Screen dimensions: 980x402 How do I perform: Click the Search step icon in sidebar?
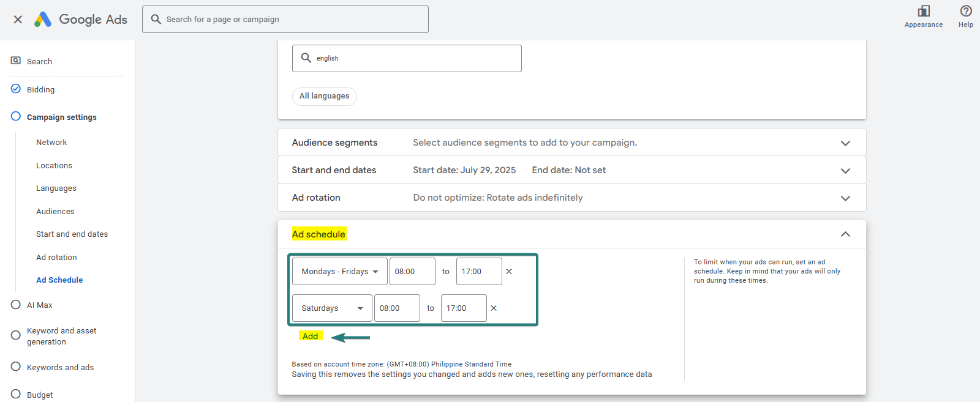coord(16,61)
